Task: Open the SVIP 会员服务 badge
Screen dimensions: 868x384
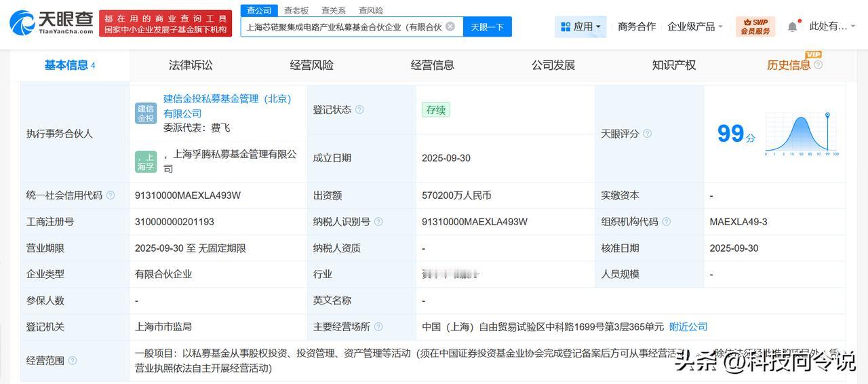Action: 755,26
